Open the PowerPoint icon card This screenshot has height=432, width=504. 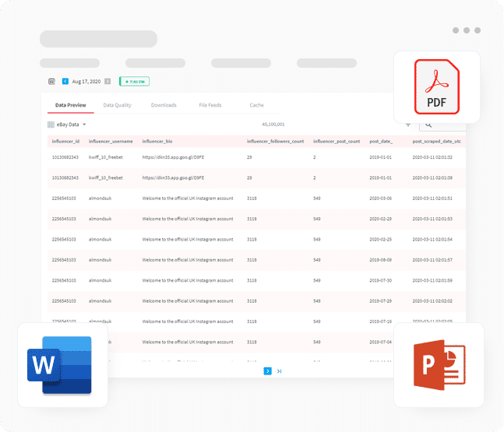(439, 365)
